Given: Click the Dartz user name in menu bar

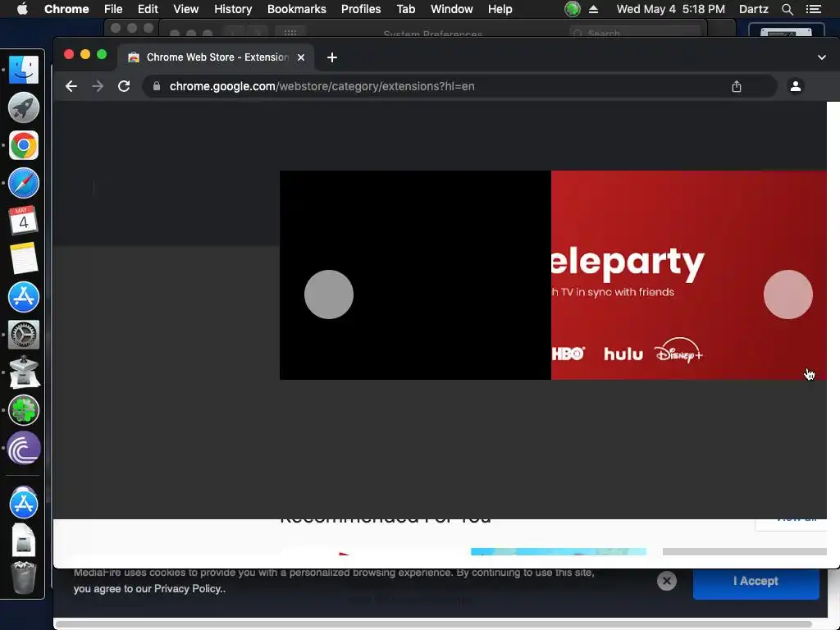Looking at the screenshot, I should coord(754,9).
